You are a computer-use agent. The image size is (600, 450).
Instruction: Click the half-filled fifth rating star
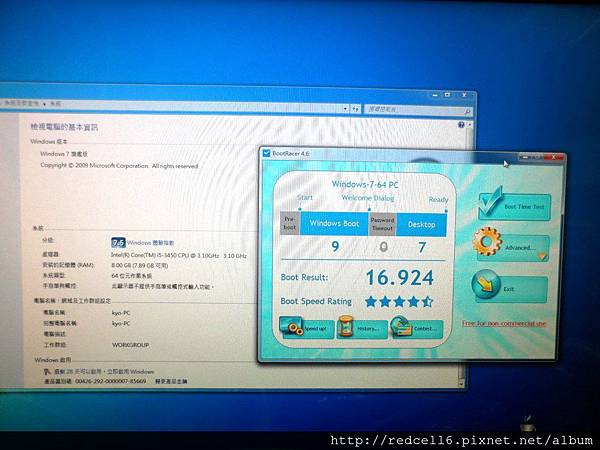[427, 302]
